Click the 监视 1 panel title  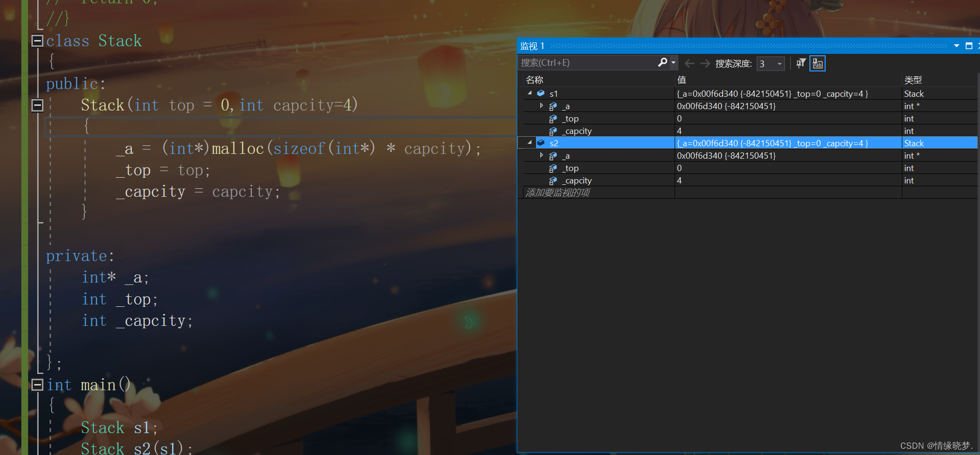(532, 46)
